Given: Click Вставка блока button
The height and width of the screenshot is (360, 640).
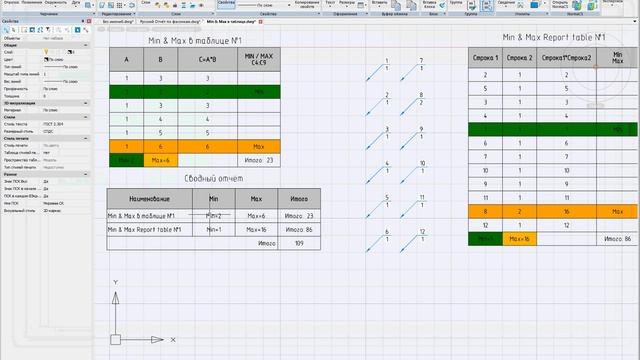Looking at the screenshot, I should (x=429, y=5).
